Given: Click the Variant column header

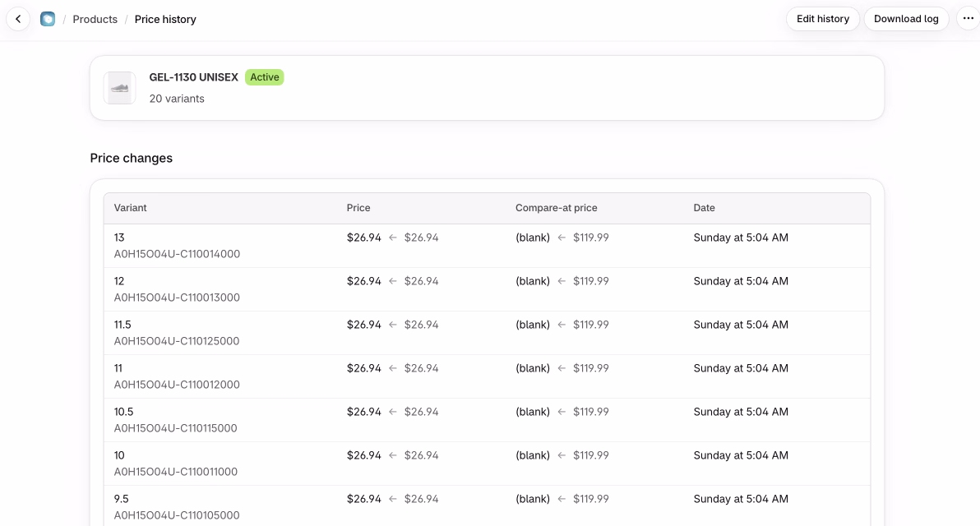Looking at the screenshot, I should pyautogui.click(x=130, y=208).
